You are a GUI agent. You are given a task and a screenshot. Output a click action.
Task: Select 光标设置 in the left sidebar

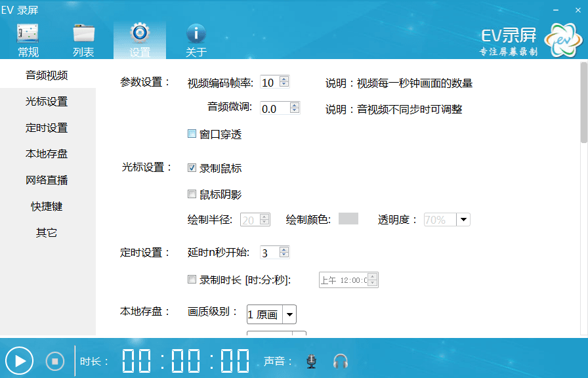pyautogui.click(x=47, y=102)
